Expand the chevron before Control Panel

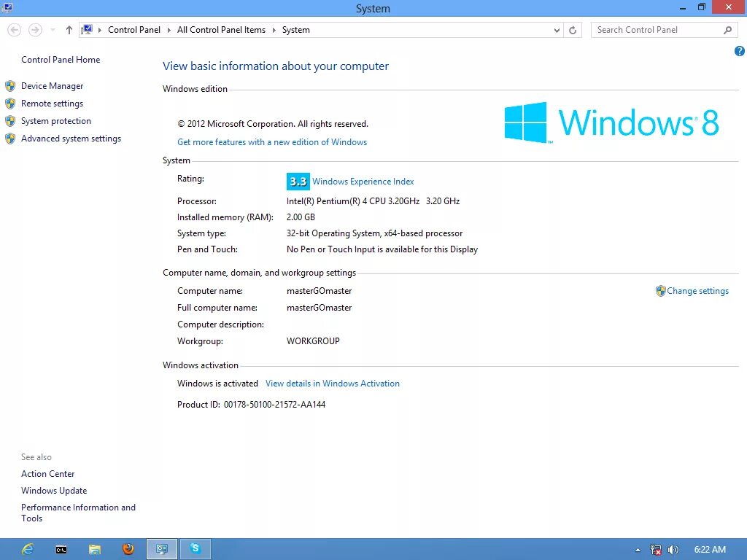pos(100,30)
